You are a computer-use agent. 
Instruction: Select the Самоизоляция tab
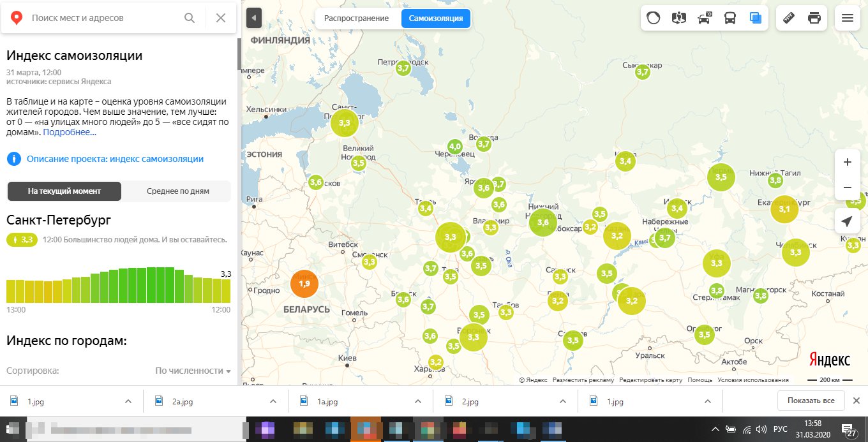[x=436, y=18]
